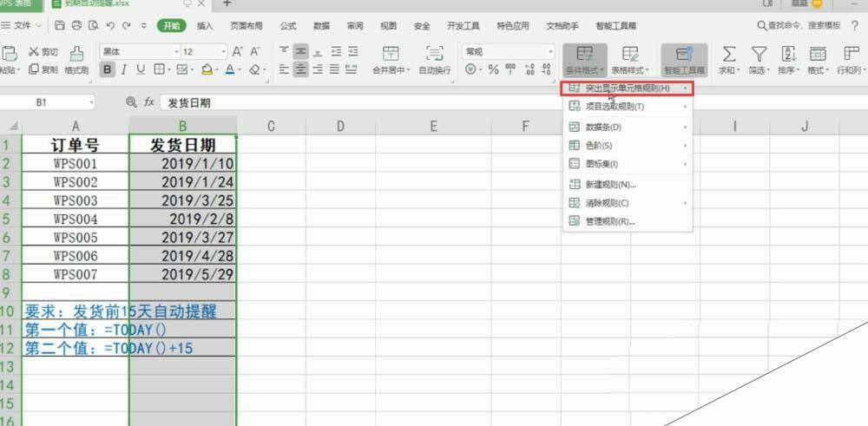Click the currency format icon

(470, 69)
